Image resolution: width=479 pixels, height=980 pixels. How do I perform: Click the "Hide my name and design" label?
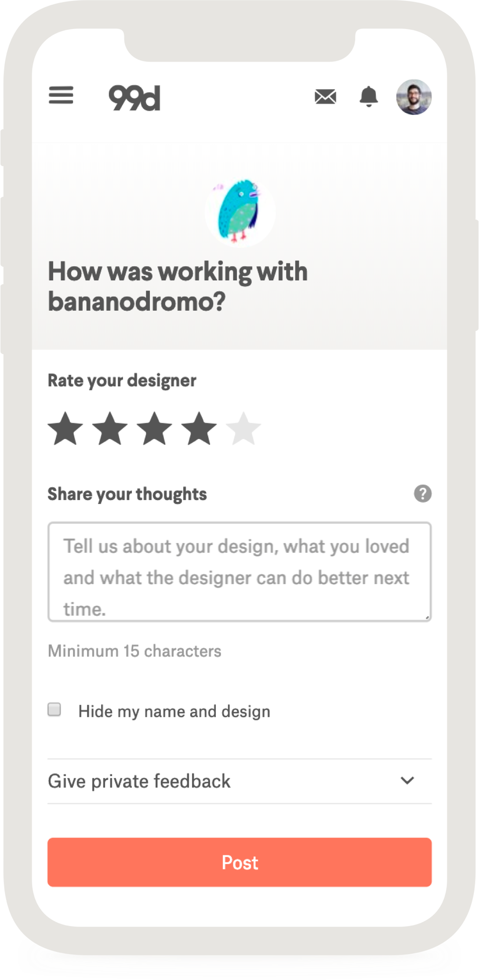[x=174, y=711]
